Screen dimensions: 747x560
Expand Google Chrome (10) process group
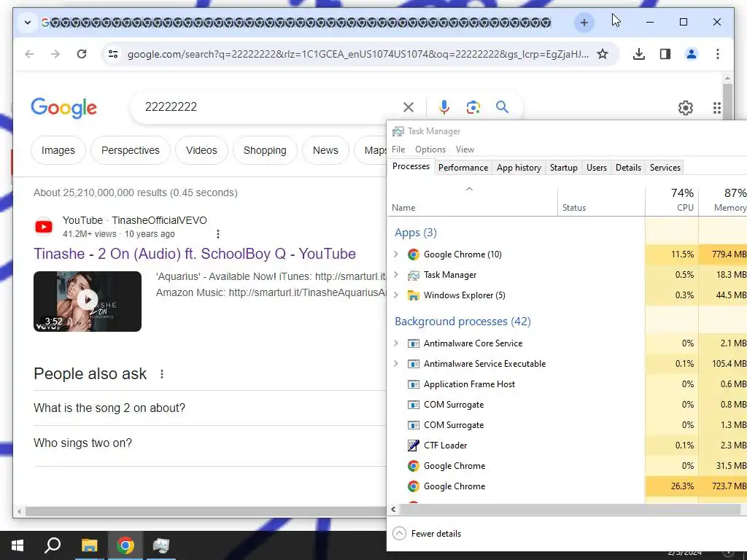tap(396, 254)
